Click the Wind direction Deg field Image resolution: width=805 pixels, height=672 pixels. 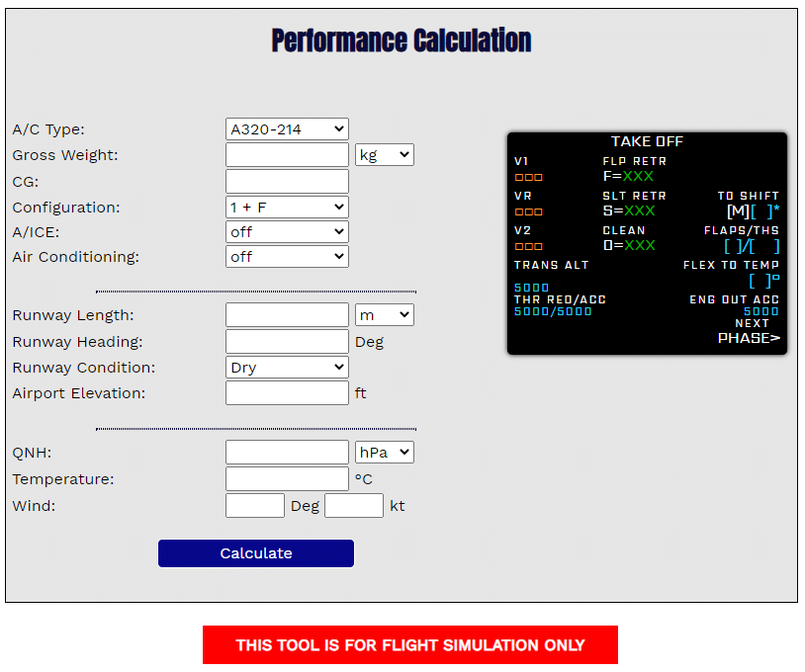tap(255, 506)
